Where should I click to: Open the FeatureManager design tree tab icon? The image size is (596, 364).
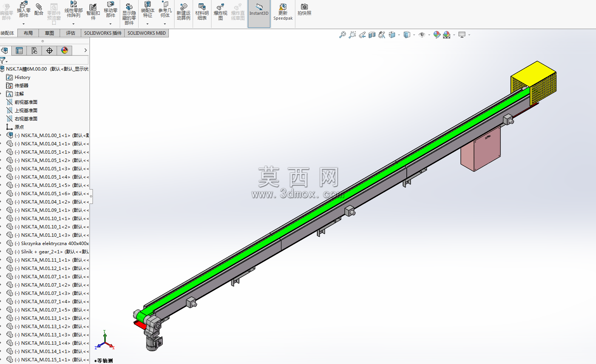click(x=5, y=50)
